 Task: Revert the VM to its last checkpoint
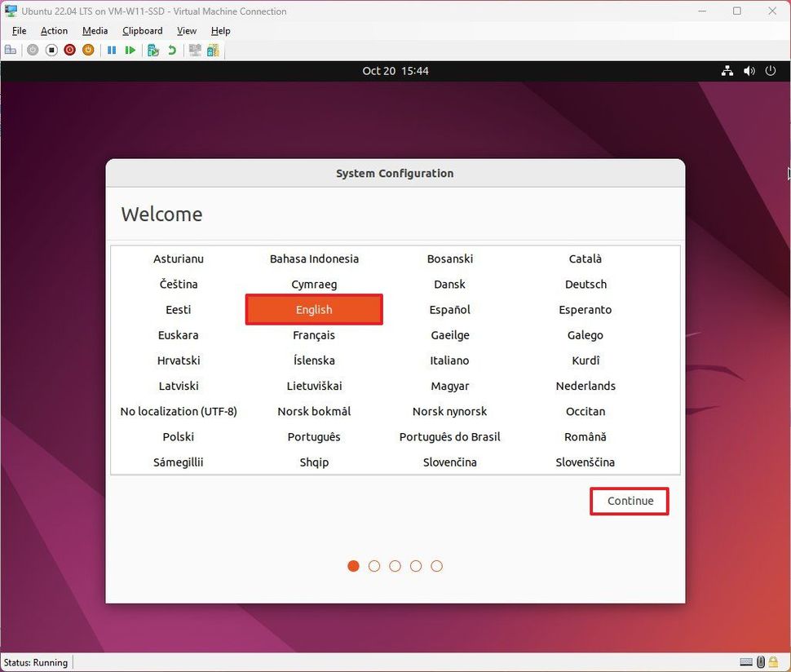[x=171, y=50]
